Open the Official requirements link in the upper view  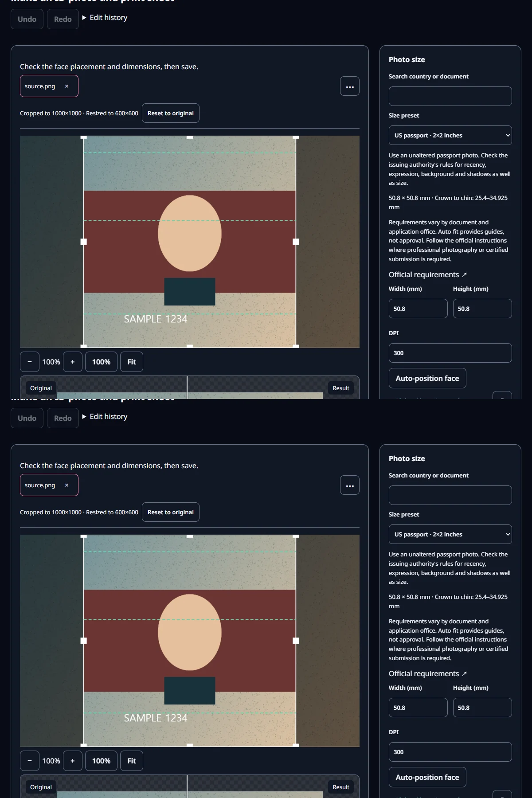coord(428,274)
